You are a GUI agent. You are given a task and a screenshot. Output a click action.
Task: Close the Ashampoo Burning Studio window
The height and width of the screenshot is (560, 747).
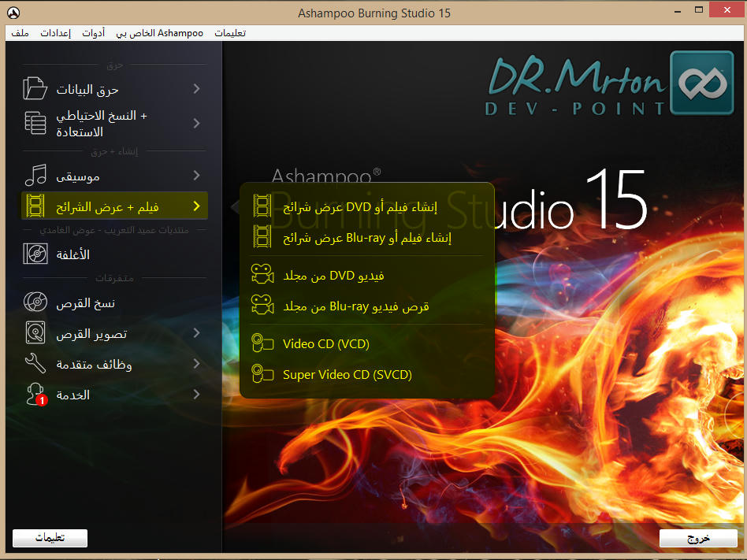point(727,10)
